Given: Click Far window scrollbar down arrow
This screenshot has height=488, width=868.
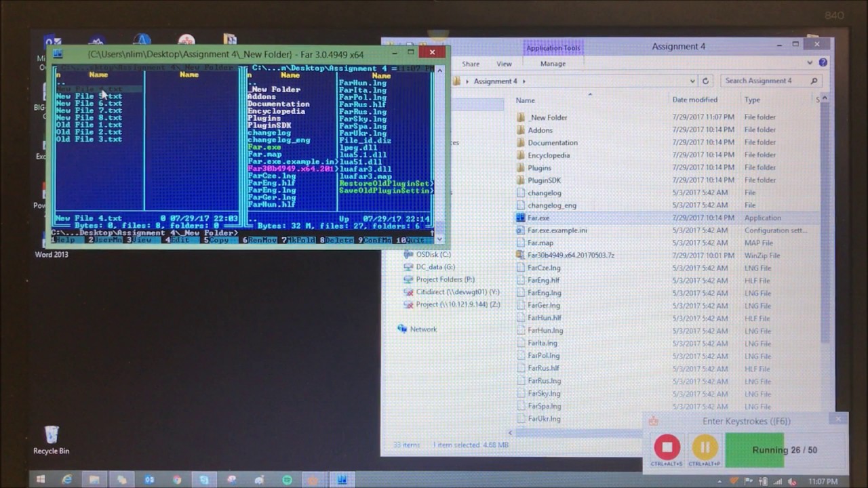Looking at the screenshot, I should click(439, 239).
